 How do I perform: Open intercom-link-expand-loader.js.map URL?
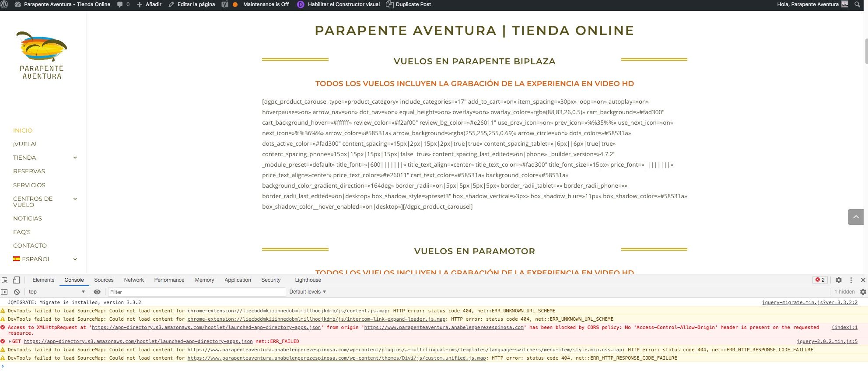tap(317, 319)
